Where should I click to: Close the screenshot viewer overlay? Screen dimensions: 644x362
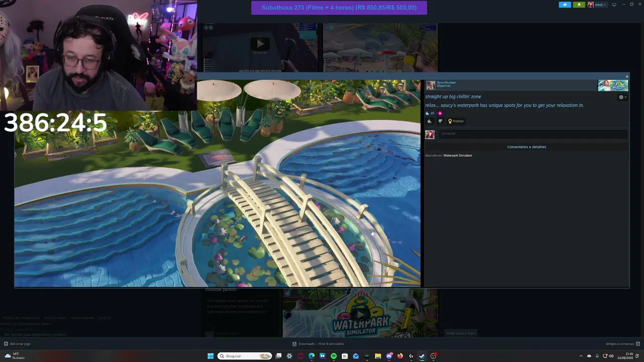coord(627,76)
